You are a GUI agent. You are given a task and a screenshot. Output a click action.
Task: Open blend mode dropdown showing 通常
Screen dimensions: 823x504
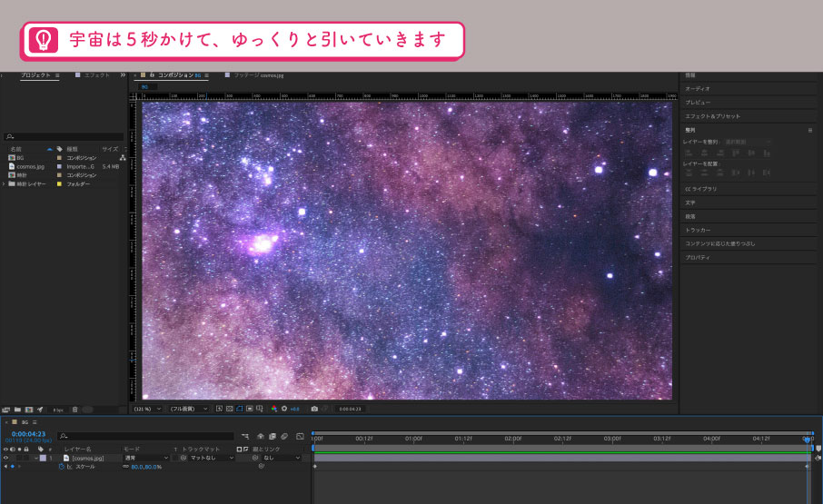[146, 459]
